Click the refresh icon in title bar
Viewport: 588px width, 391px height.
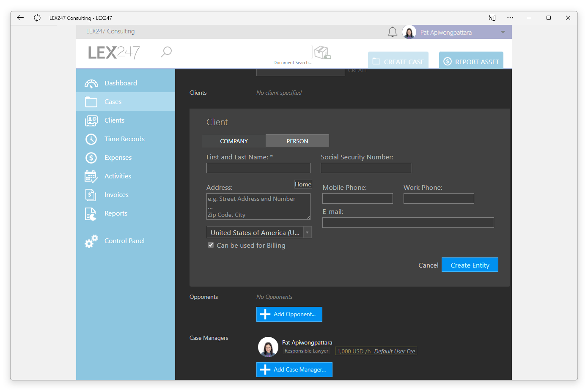pos(37,18)
